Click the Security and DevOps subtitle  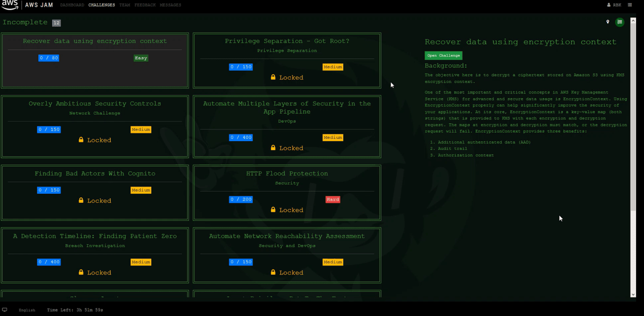tap(287, 246)
